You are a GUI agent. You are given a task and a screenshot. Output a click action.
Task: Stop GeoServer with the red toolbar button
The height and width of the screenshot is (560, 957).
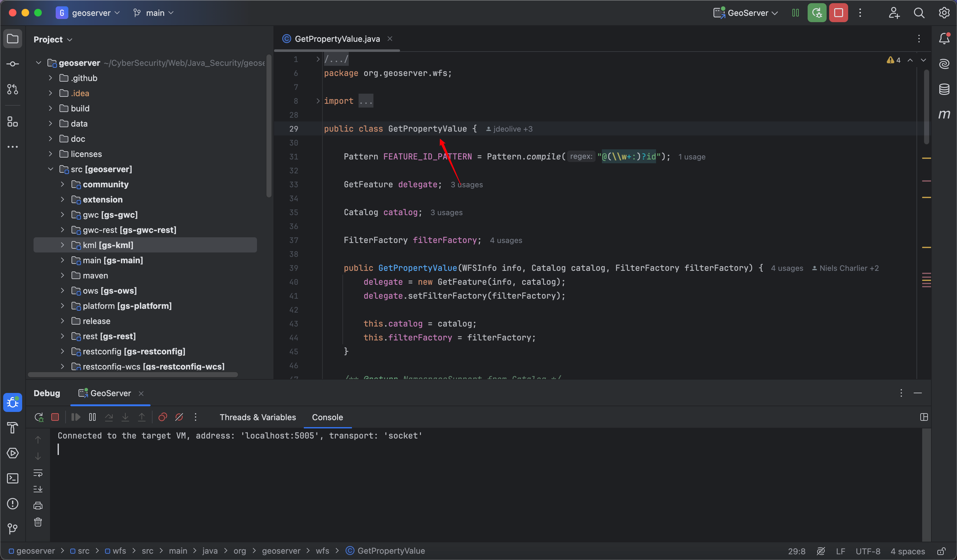pyautogui.click(x=839, y=13)
